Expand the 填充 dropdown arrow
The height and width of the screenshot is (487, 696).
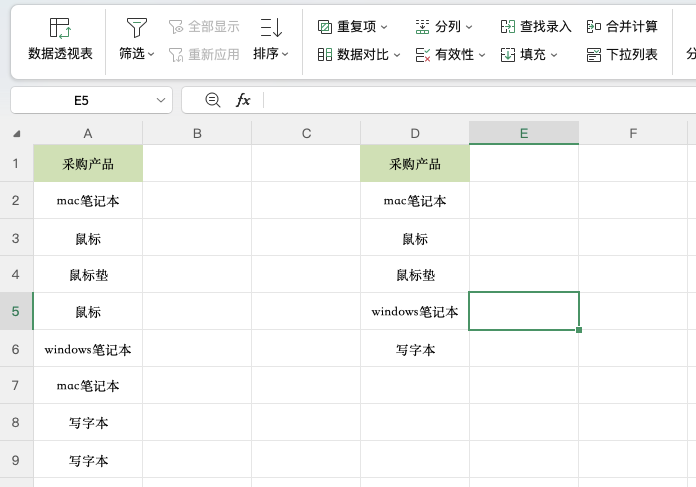click(x=554, y=55)
